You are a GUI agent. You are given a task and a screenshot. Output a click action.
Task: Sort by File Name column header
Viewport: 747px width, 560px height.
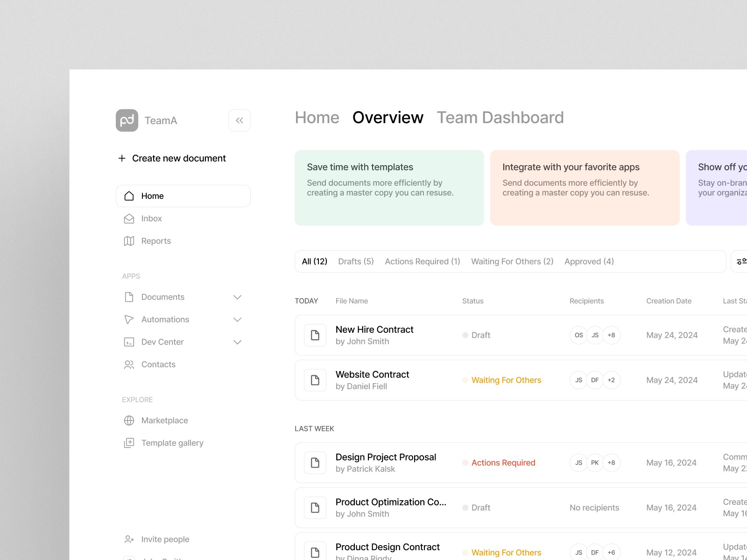[x=352, y=301]
